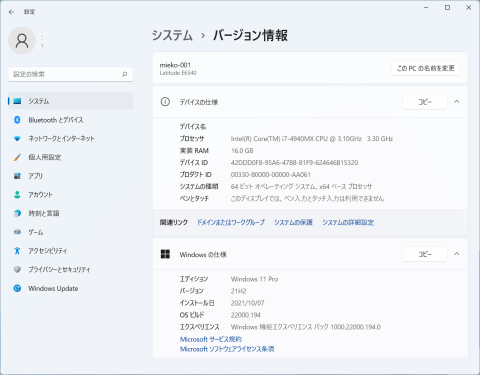The height and width of the screenshot is (375, 480).
Task: Open the システム category
Action: [x=70, y=101]
